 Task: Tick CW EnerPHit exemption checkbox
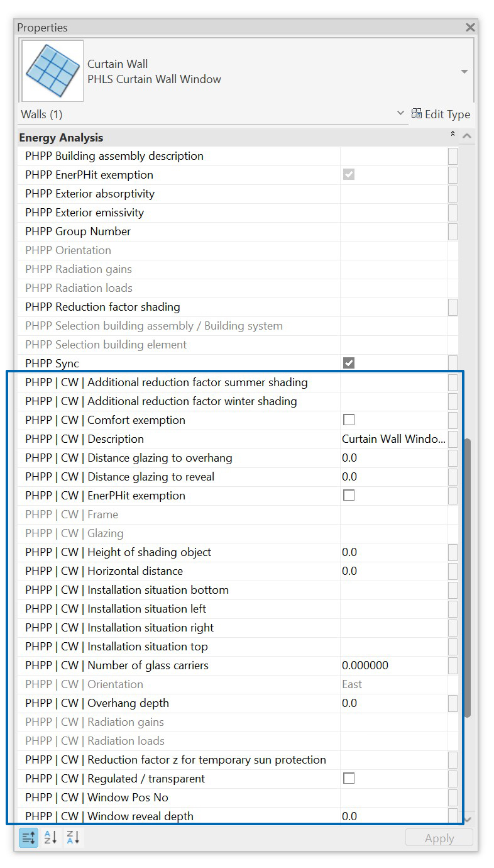click(x=349, y=495)
